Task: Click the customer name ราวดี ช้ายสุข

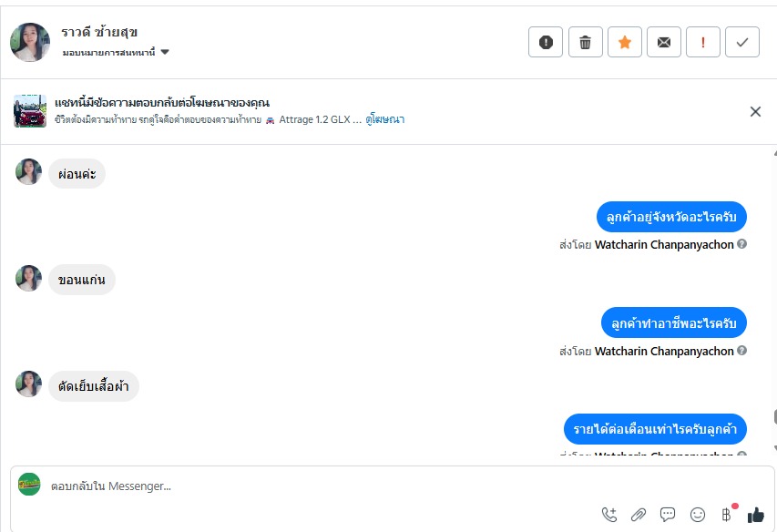Action: click(x=99, y=33)
